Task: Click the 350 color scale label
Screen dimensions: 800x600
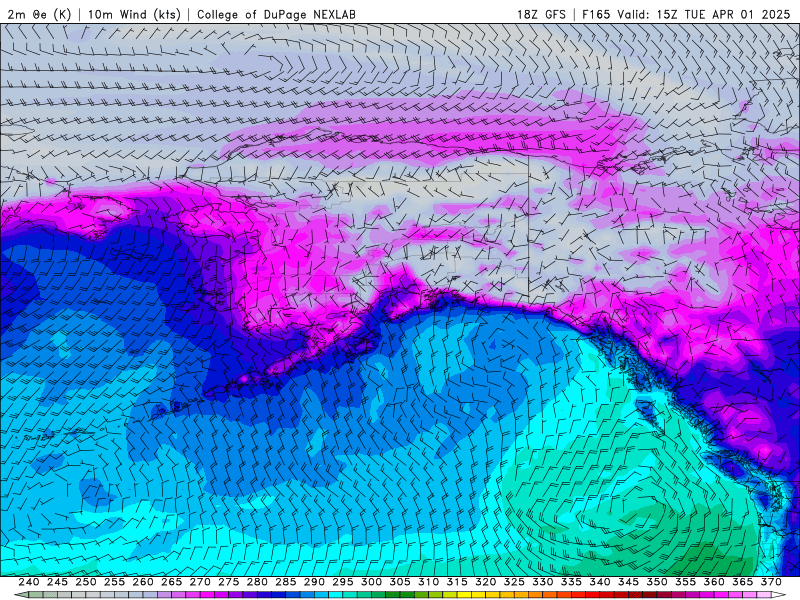Action: 657,582
